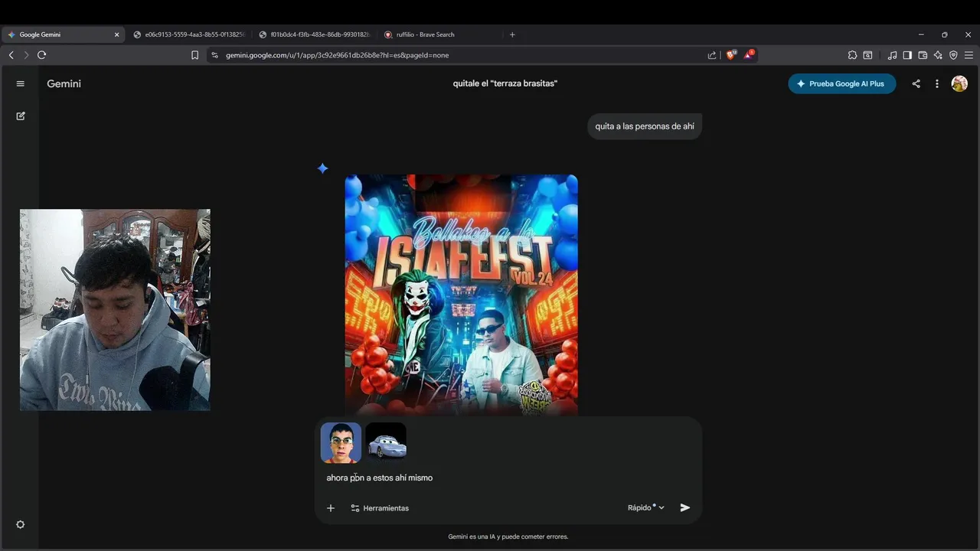The width and height of the screenshot is (980, 551).
Task: Open the Herramientas tools menu
Action: [x=380, y=508]
